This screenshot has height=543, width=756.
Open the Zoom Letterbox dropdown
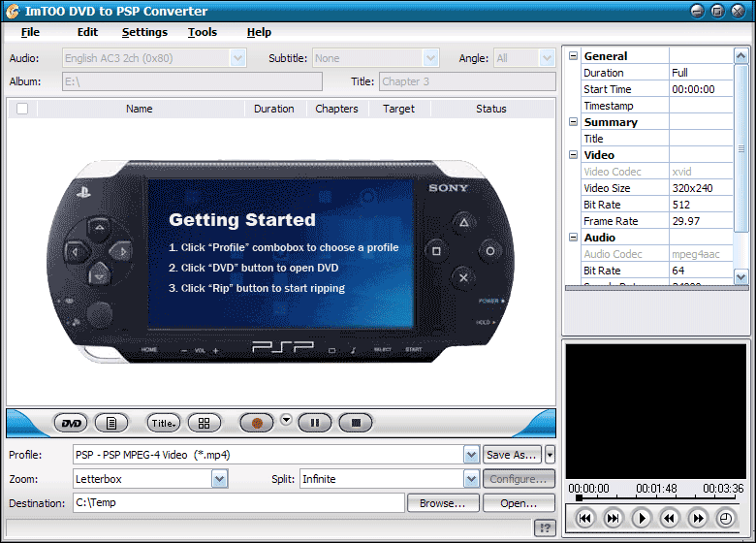[x=219, y=479]
